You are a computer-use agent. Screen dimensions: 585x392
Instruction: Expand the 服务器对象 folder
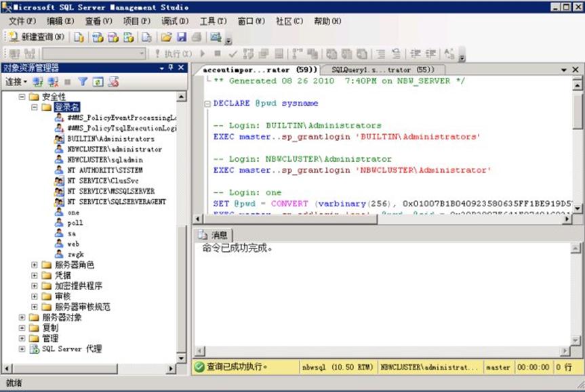click(x=22, y=318)
